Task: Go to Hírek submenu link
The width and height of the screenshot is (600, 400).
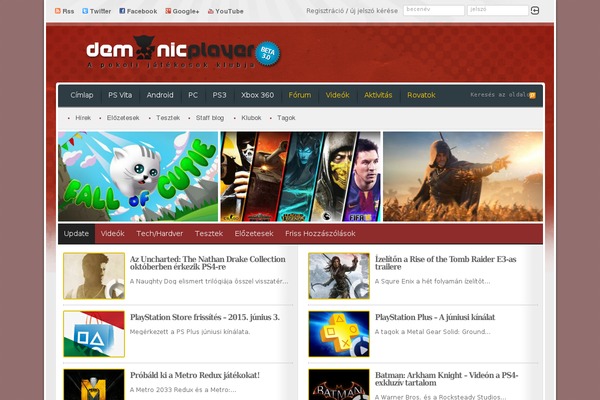Action: point(83,118)
